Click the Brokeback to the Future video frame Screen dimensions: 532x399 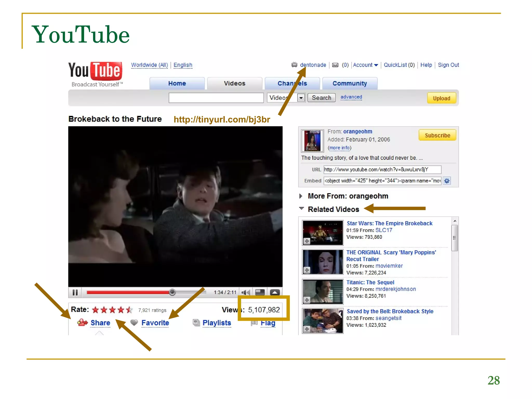(x=175, y=207)
